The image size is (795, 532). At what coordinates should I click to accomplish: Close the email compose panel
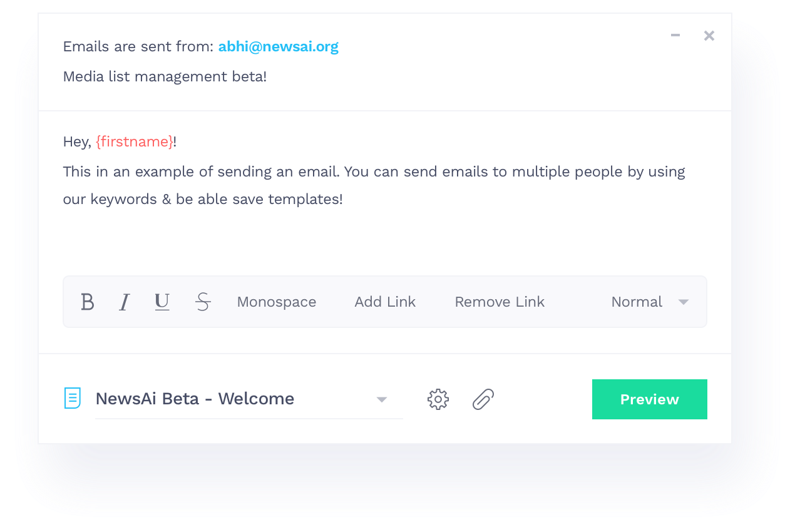click(709, 36)
